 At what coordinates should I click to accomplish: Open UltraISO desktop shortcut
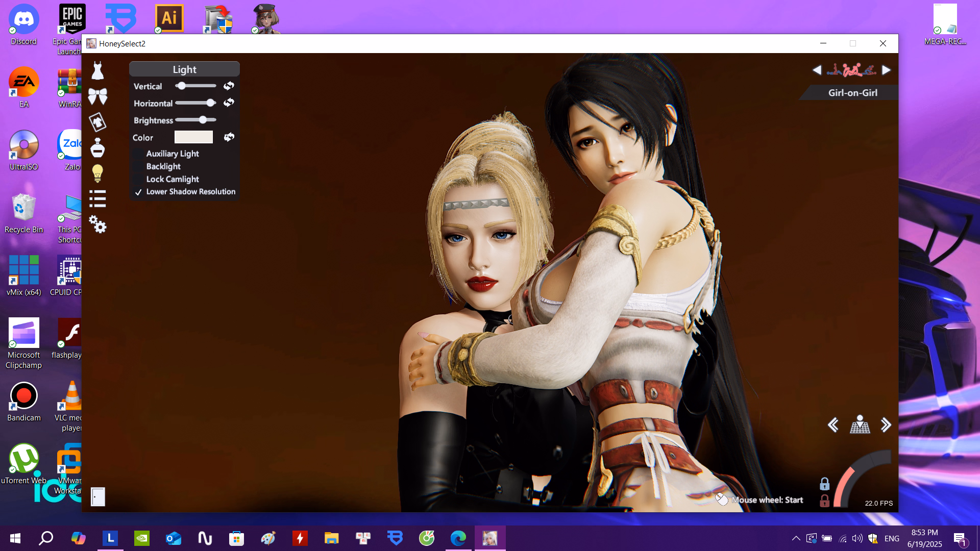(23, 150)
